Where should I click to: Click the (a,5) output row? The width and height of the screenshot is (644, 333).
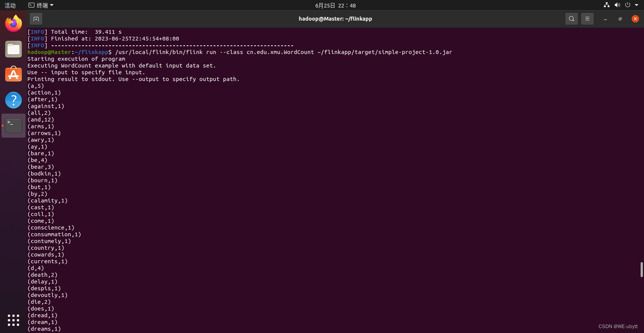(36, 86)
